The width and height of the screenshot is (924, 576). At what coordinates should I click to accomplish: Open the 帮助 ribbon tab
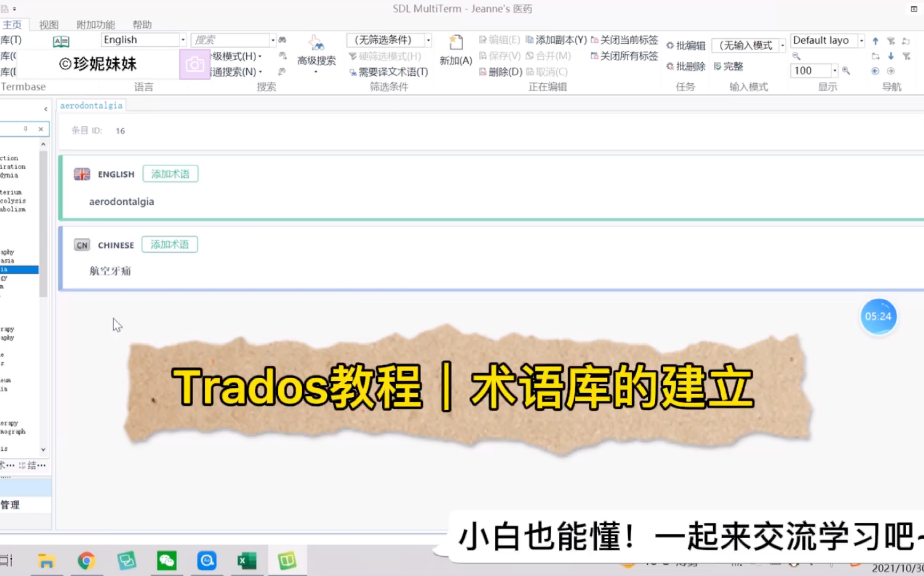pos(142,25)
